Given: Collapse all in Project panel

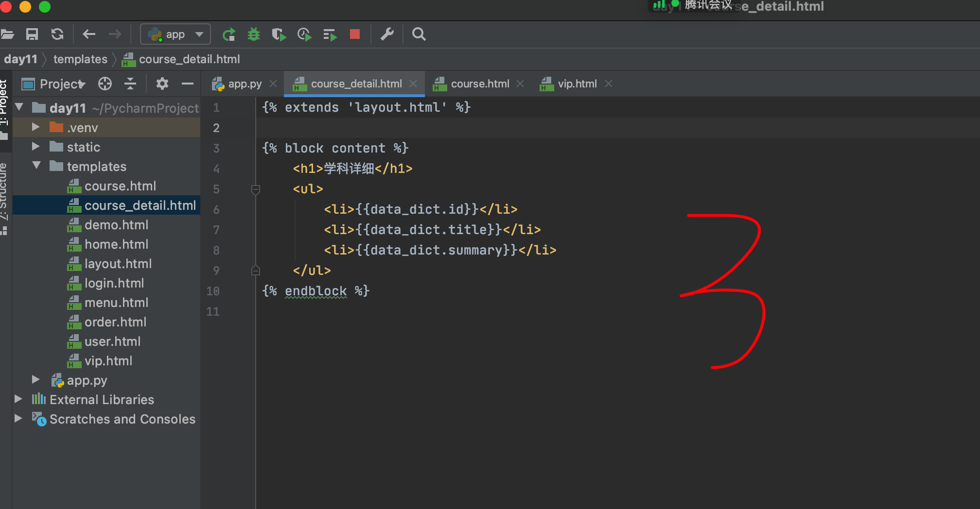Looking at the screenshot, I should (x=130, y=84).
